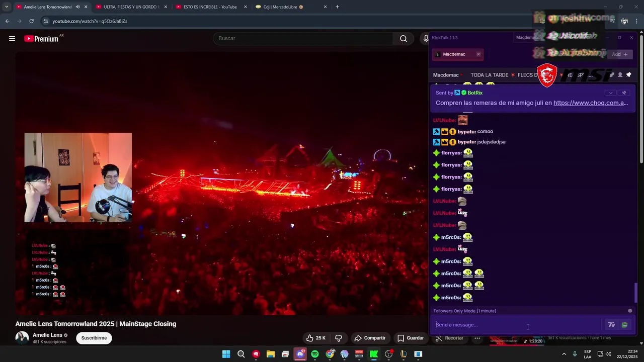Dislike the video

click(339, 338)
